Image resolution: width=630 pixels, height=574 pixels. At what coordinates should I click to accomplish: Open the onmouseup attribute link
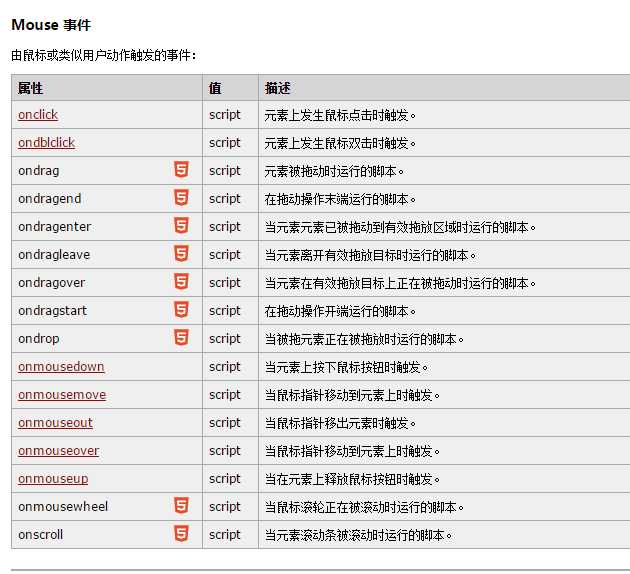click(53, 479)
